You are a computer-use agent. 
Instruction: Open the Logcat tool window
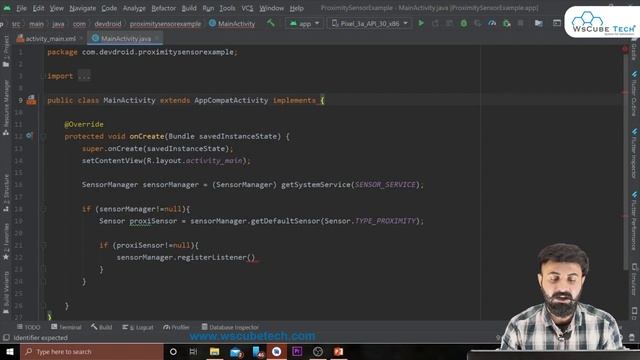[138, 327]
